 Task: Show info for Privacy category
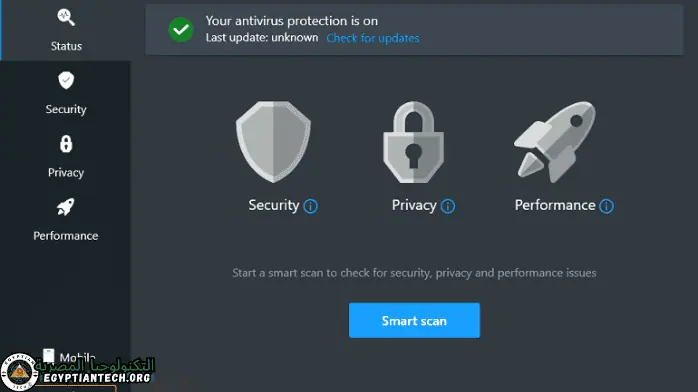[447, 206]
